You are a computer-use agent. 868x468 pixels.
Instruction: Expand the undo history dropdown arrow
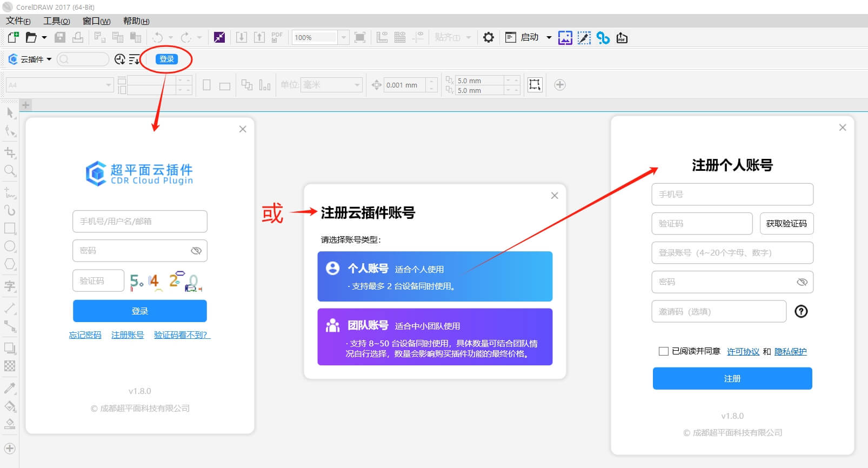pos(171,37)
